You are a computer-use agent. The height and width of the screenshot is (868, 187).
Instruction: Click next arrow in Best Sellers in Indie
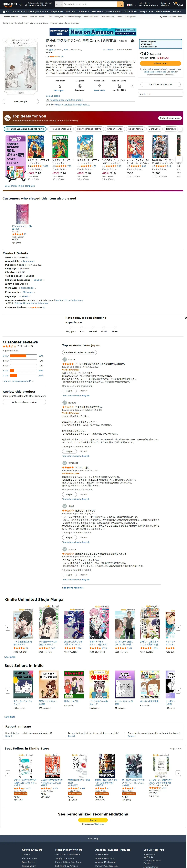tap(178, 691)
